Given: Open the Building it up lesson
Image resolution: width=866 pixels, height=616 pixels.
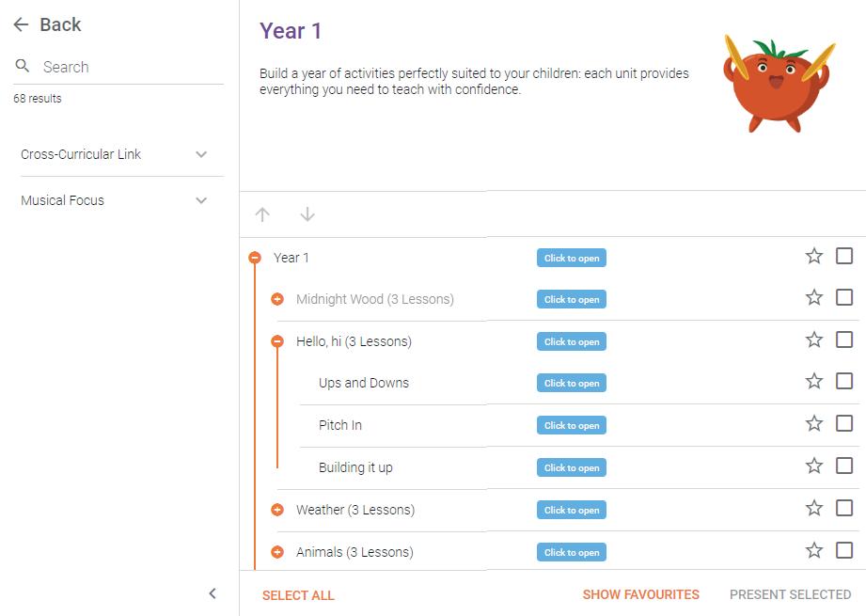Looking at the screenshot, I should click(x=571, y=467).
